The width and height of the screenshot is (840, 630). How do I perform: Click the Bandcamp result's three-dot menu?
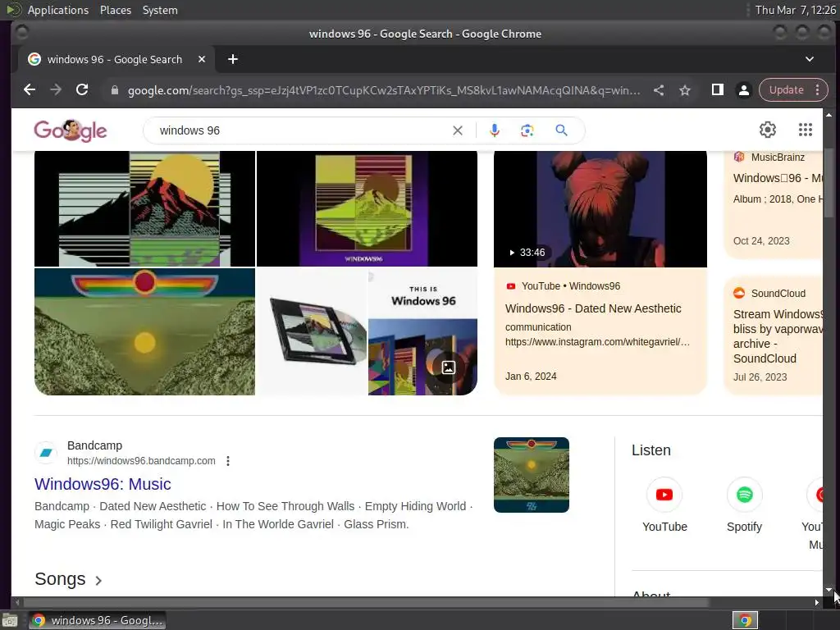pyautogui.click(x=228, y=461)
